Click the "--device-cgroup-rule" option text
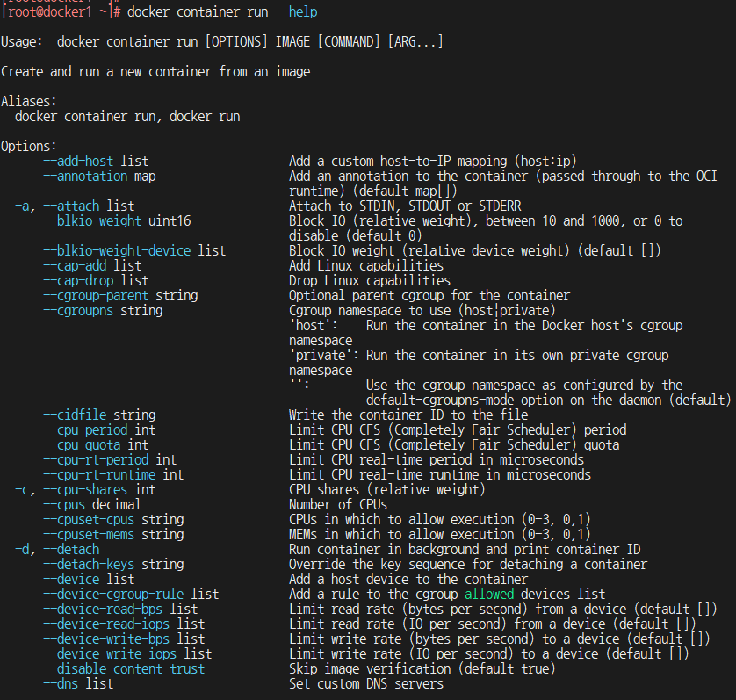This screenshot has width=736, height=700. [x=113, y=595]
